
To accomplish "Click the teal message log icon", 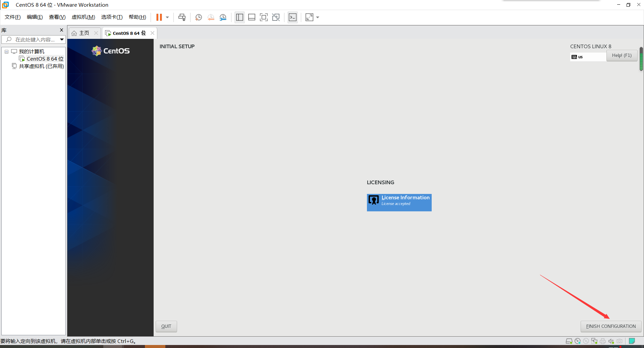I will [x=632, y=341].
